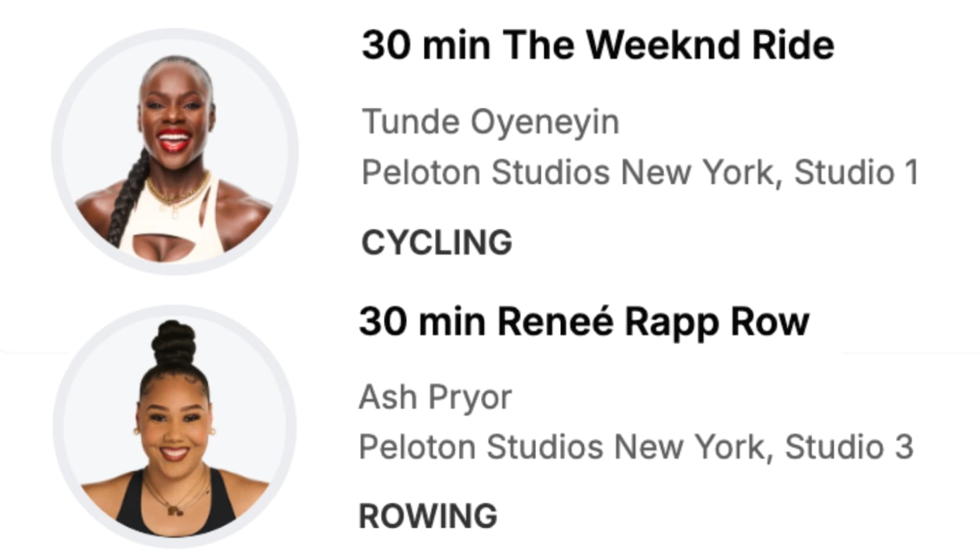This screenshot has width=980, height=551.
Task: Click Peloton Studios New York, Studio 1 location
Action: pyautogui.click(x=640, y=172)
